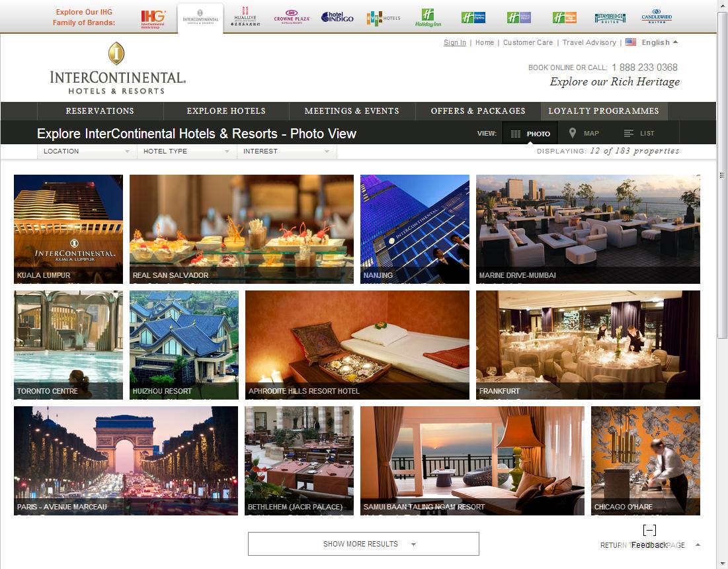Open the Frankfurt hotel photo

pyautogui.click(x=588, y=345)
